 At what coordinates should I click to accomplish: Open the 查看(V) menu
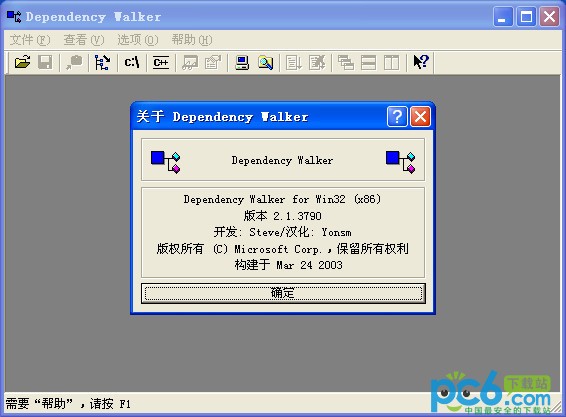84,40
